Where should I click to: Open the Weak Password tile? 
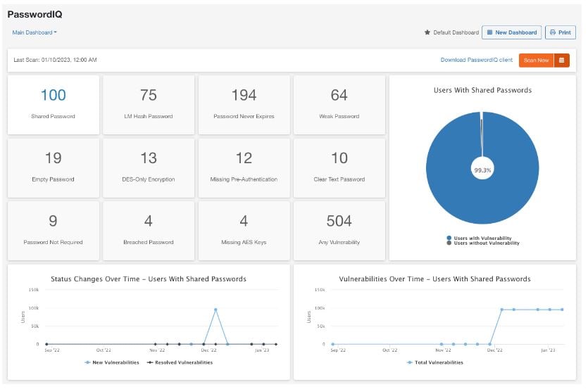point(339,104)
